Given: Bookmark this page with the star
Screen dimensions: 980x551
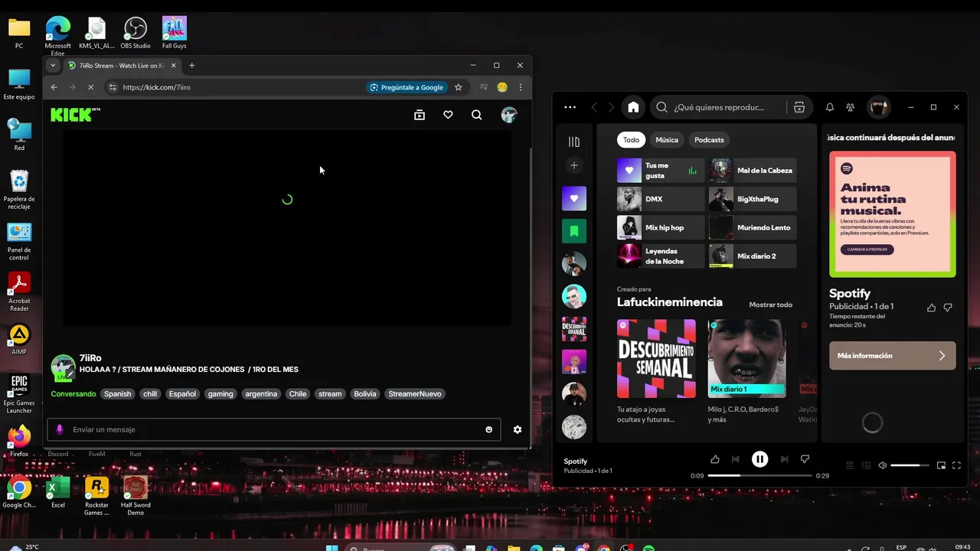Looking at the screenshot, I should [458, 87].
